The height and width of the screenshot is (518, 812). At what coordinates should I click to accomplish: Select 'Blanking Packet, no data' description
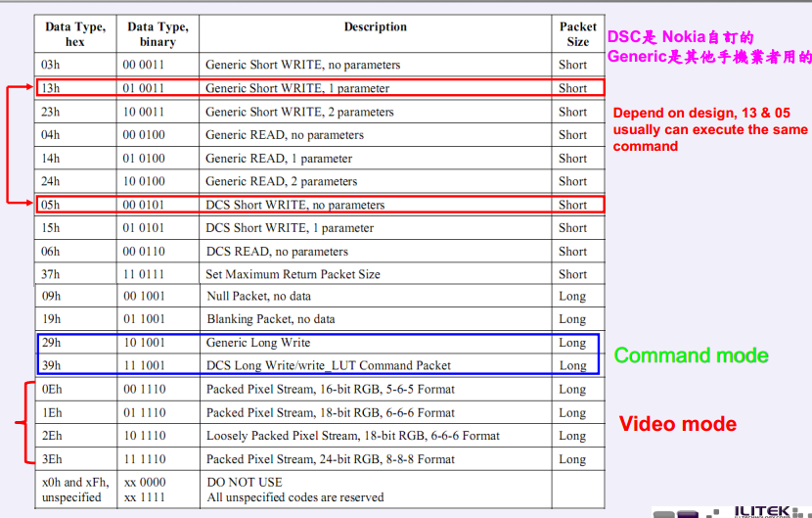point(271,319)
